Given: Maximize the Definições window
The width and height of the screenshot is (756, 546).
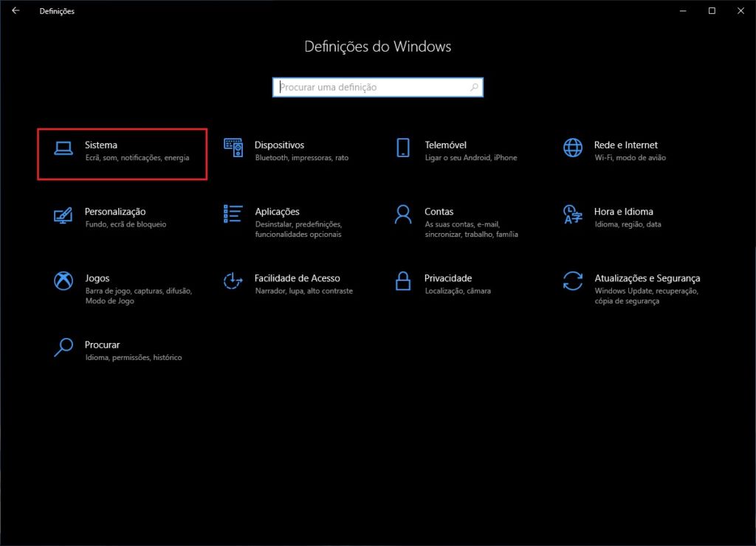Looking at the screenshot, I should pos(712,10).
